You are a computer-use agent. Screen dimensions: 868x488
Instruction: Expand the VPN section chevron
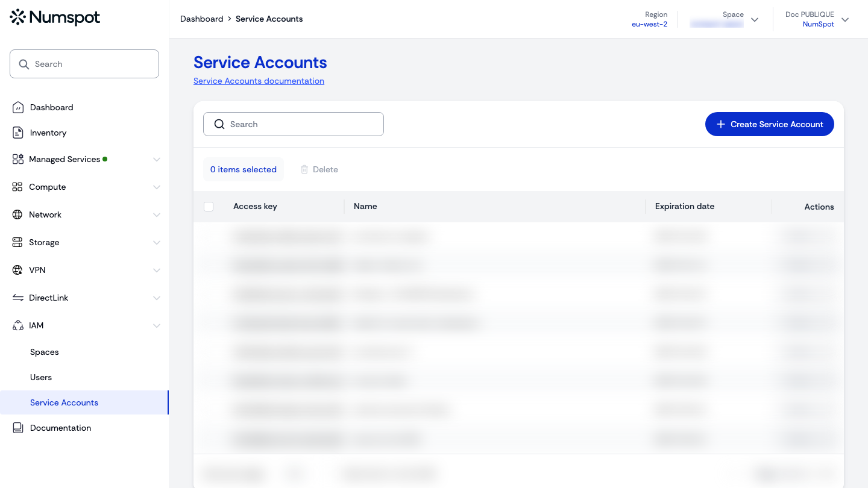(157, 271)
